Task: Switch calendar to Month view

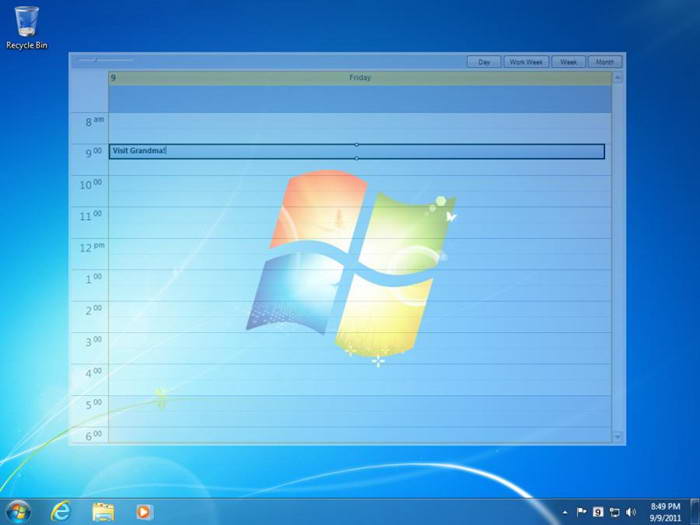Action: [x=605, y=62]
